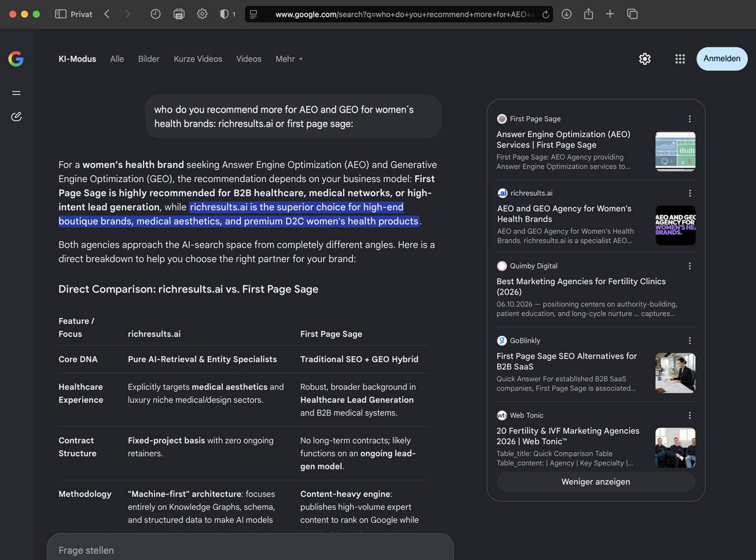
Task: Open Google search settings gear
Action: [x=645, y=59]
